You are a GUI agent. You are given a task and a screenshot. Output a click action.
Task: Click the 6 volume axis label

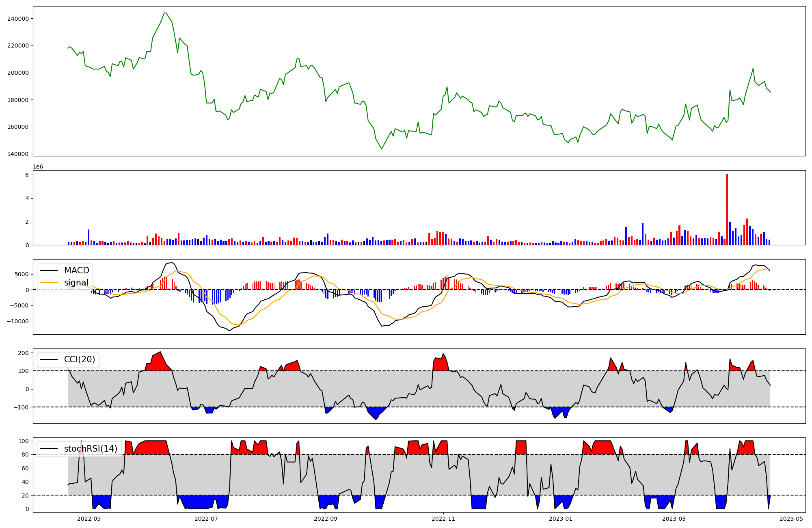[27, 175]
